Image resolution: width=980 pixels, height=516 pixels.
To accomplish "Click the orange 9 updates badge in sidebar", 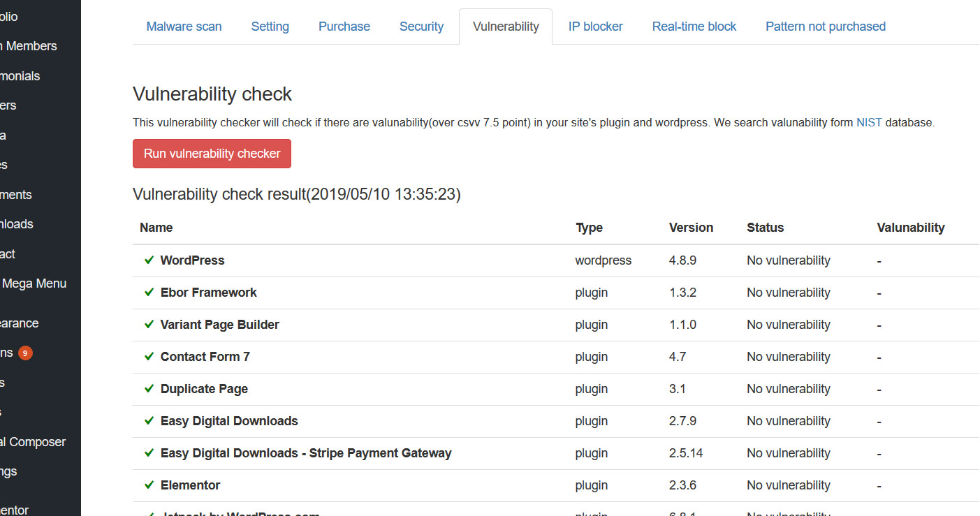I will click(x=25, y=353).
